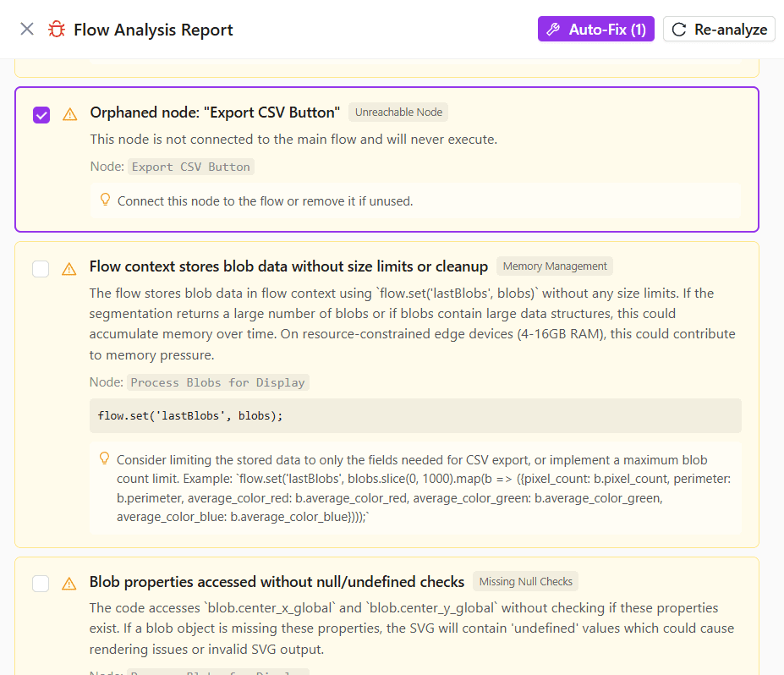Click the bug icon beside the report title
The height and width of the screenshot is (675, 784).
click(x=56, y=28)
